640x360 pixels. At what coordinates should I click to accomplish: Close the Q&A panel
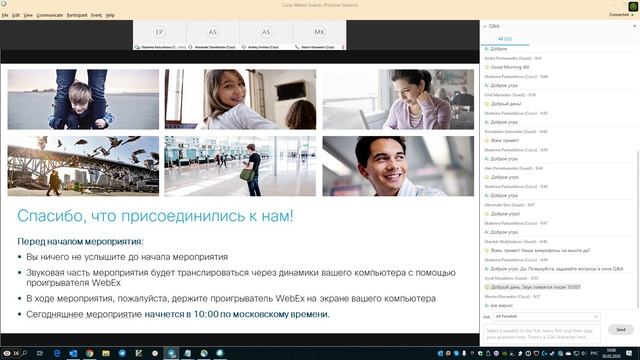tap(634, 26)
